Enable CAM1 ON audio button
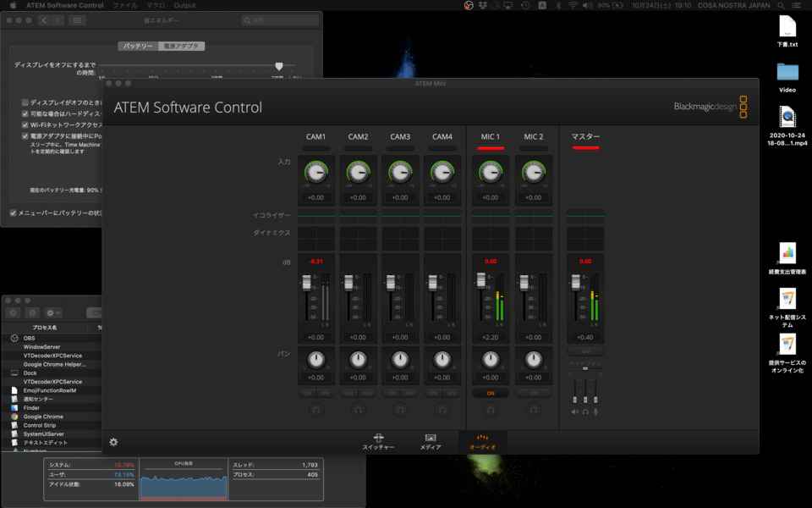The image size is (812, 508). click(x=307, y=393)
